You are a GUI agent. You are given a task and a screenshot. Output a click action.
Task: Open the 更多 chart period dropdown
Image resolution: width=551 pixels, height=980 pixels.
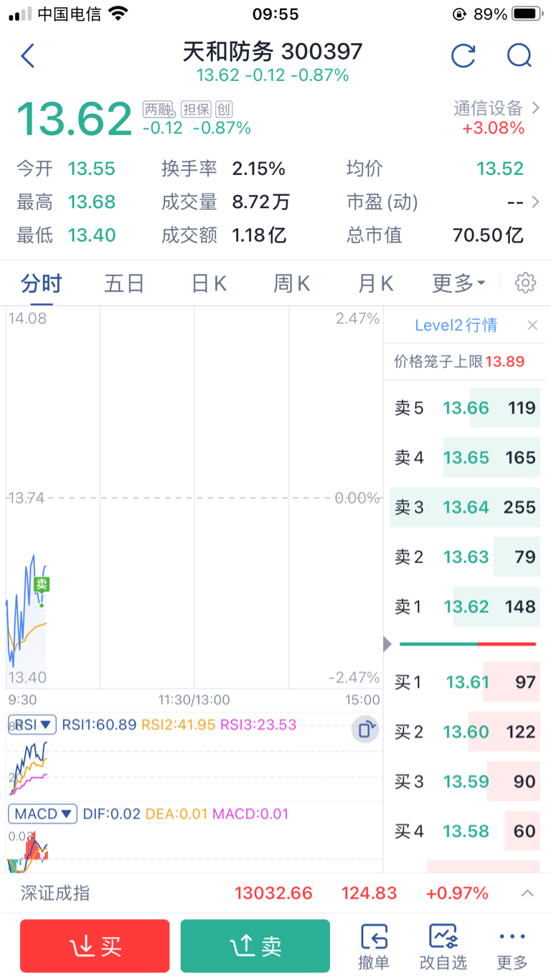(458, 283)
